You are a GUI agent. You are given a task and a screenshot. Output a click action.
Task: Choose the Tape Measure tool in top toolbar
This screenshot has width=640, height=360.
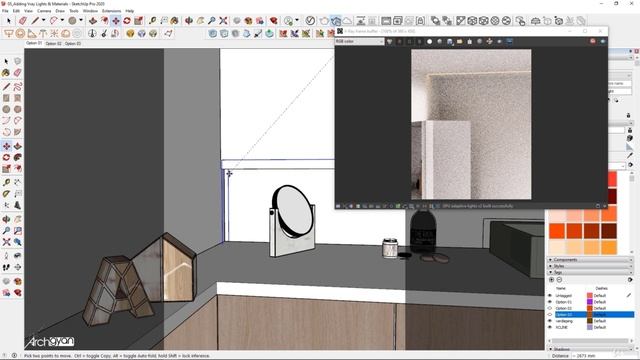[x=152, y=20]
